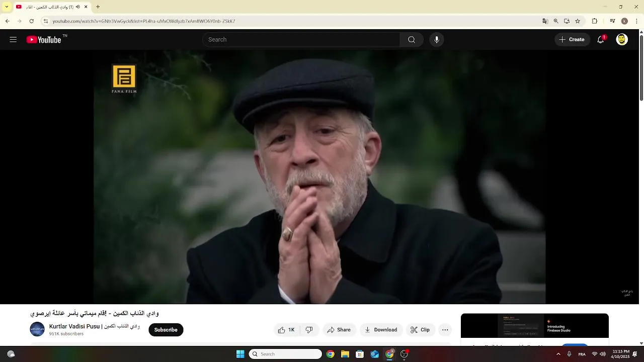
Task: Open the Chrome extensions puzzle icon
Action: click(x=595, y=21)
